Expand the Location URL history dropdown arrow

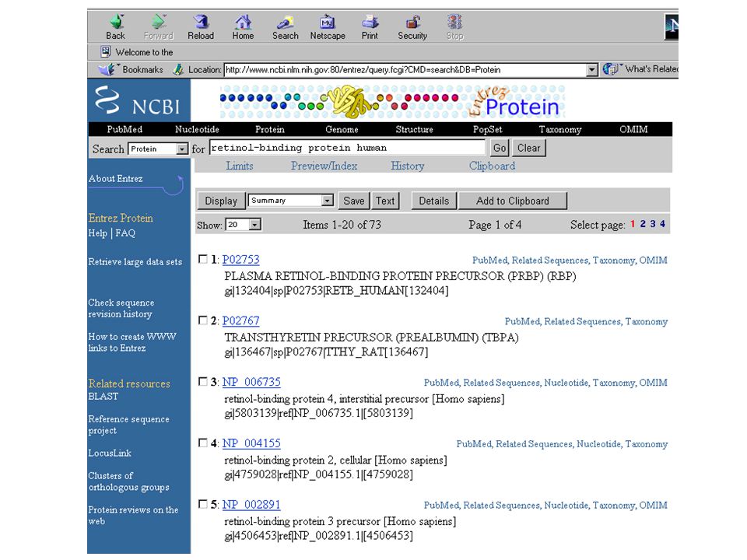(x=591, y=70)
